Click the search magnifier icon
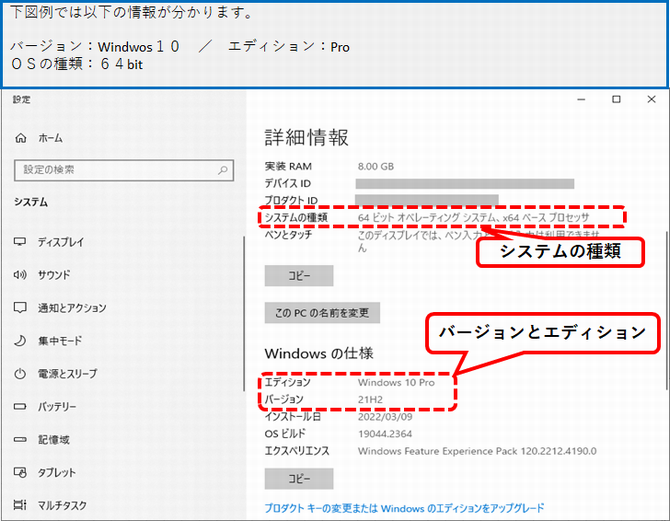Image resolution: width=670 pixels, height=521 pixels. pos(223,170)
